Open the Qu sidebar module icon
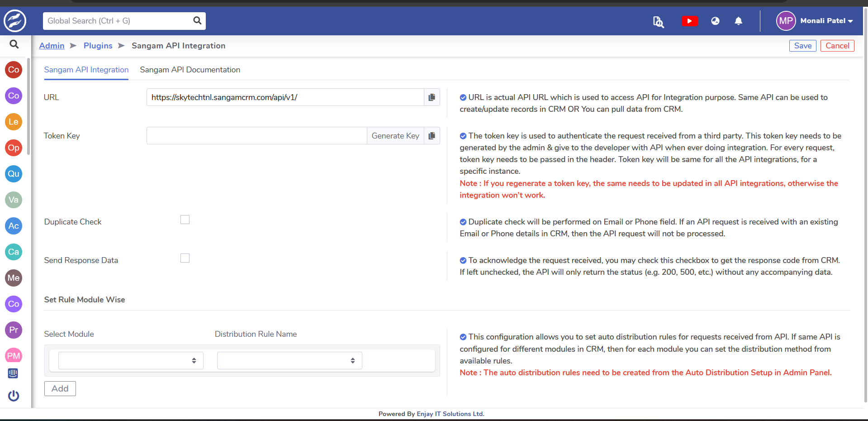868x421 pixels. (x=14, y=174)
